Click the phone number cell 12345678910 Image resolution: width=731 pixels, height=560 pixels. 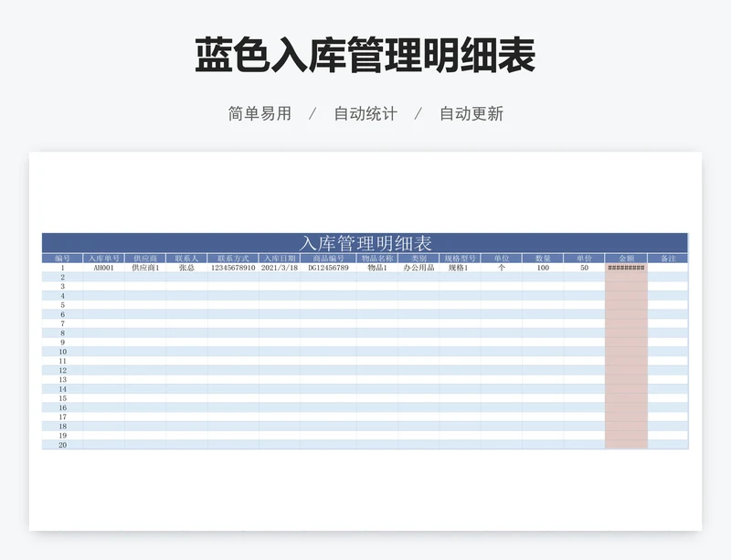(x=233, y=269)
